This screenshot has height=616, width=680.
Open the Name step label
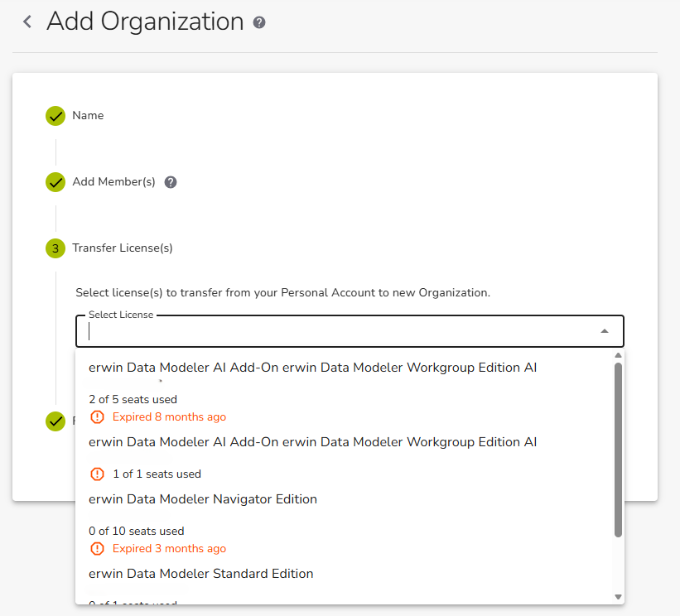click(x=88, y=116)
